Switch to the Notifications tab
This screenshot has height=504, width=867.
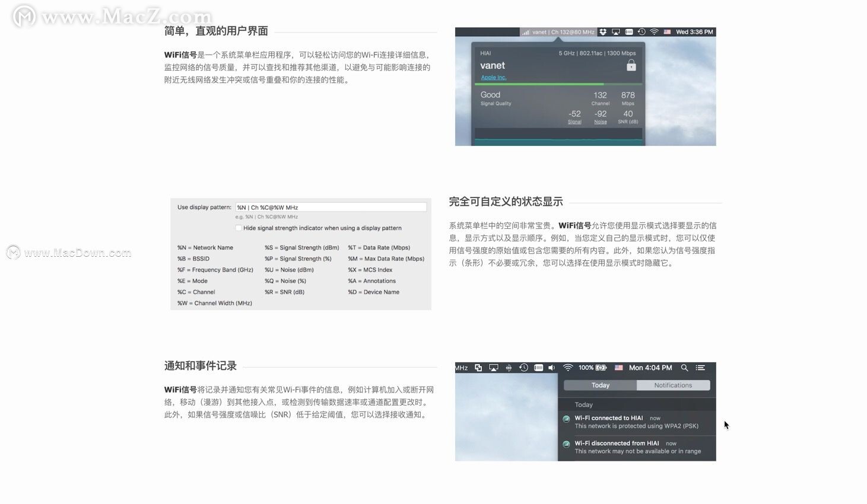click(x=673, y=385)
